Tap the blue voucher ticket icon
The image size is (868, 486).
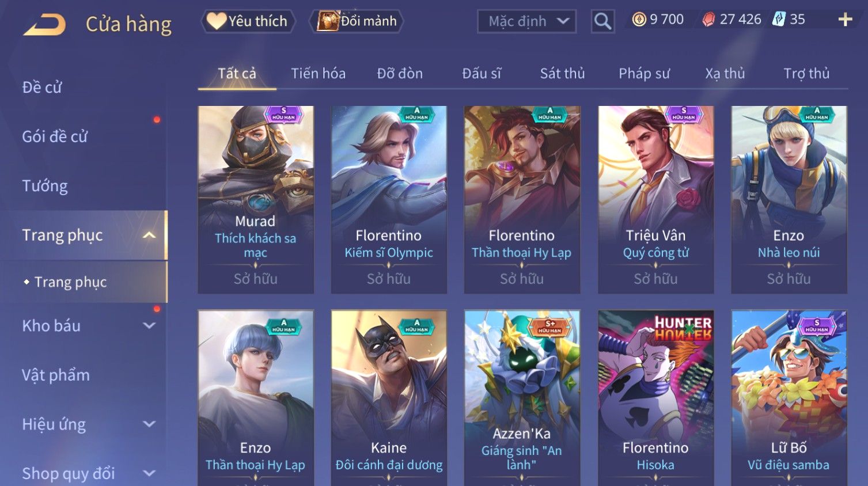click(779, 19)
